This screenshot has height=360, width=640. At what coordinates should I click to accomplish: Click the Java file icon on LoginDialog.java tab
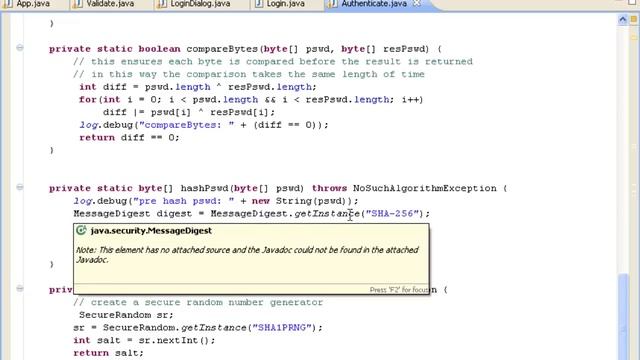162,4
